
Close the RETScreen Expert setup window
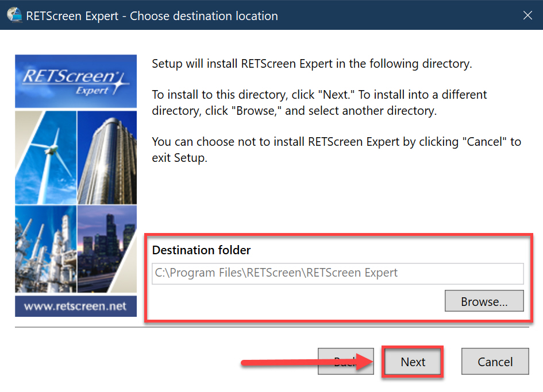tap(527, 15)
